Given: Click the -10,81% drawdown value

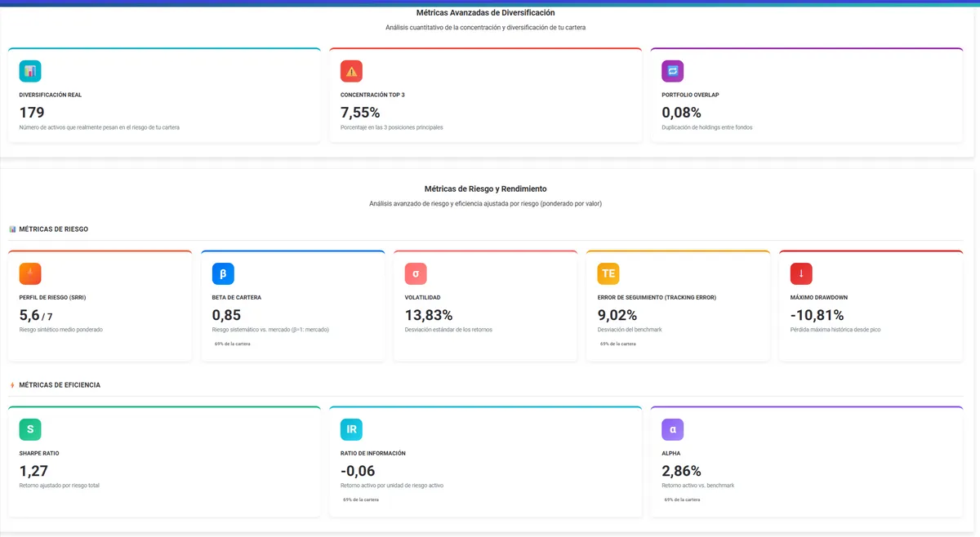Looking at the screenshot, I should (x=817, y=315).
